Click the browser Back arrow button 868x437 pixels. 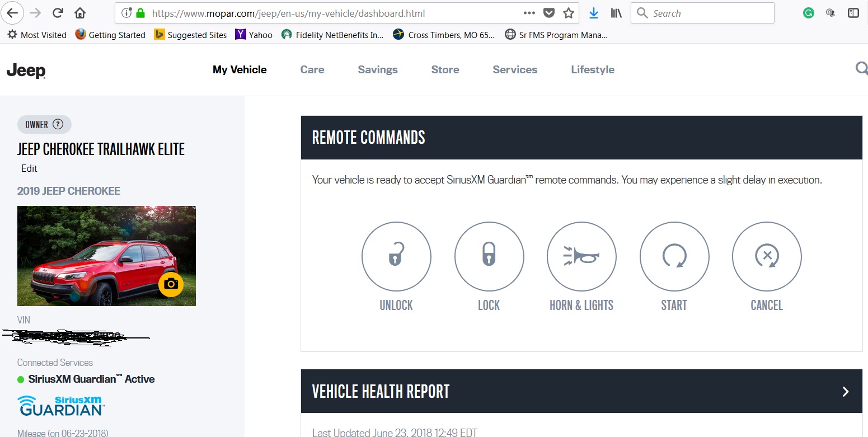[x=13, y=13]
